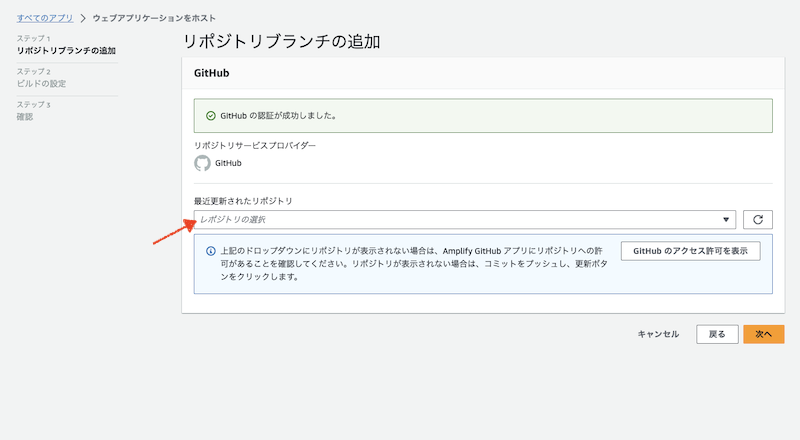800x440 pixels.
Task: Click the 戻る button
Action: [717, 334]
